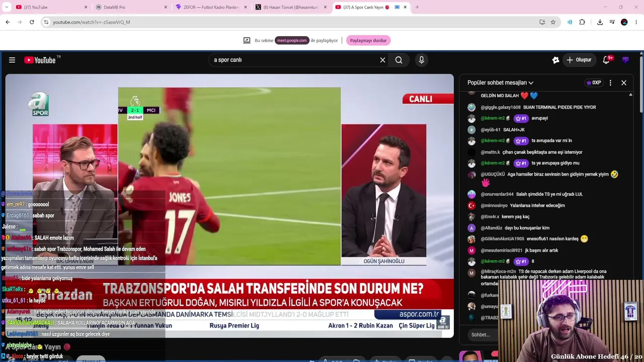
Task: Click the browser address bar URL
Action: click(x=91, y=22)
